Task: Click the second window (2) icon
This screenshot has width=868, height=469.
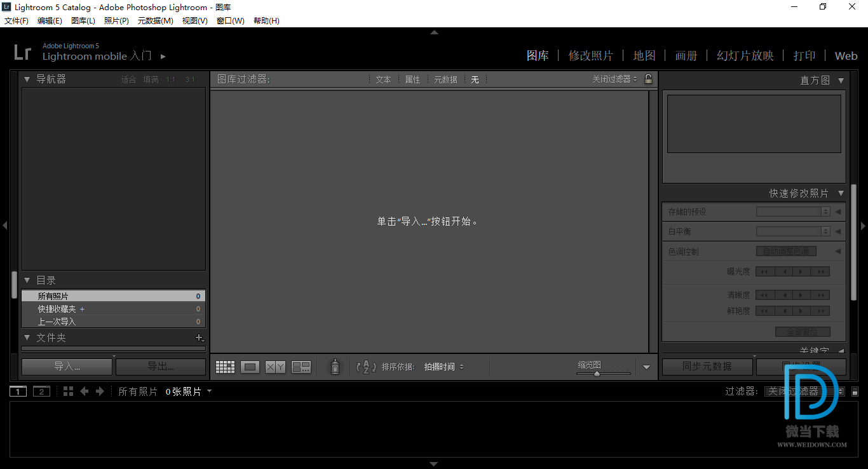Action: tap(41, 391)
